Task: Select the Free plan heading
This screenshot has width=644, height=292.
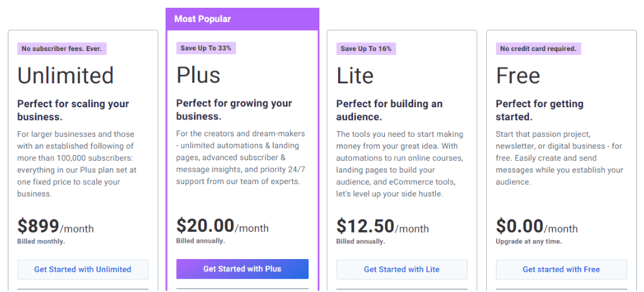Action: pos(518,76)
